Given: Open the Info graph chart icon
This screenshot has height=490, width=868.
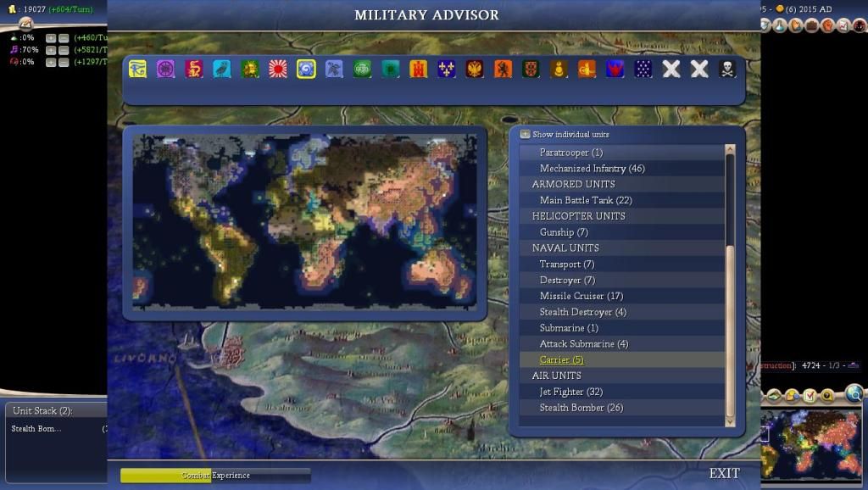Looking at the screenshot, I should 843,25.
